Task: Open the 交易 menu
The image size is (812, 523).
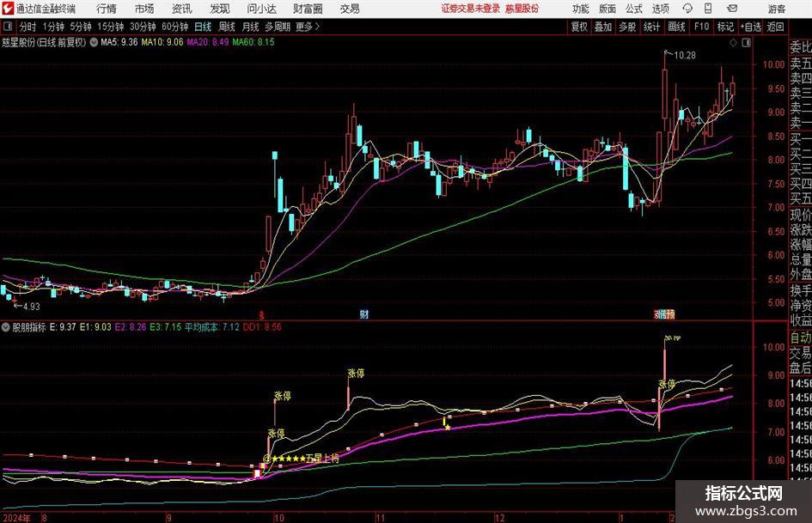Action: [350, 9]
